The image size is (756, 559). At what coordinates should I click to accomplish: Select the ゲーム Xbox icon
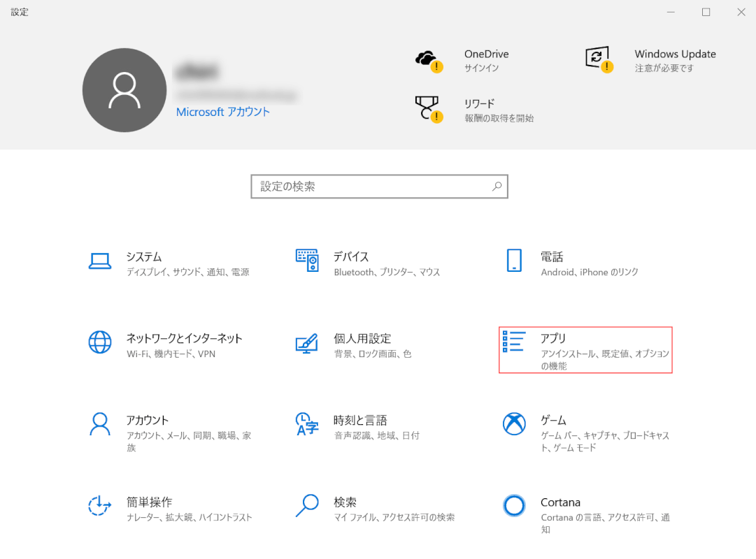point(514,423)
